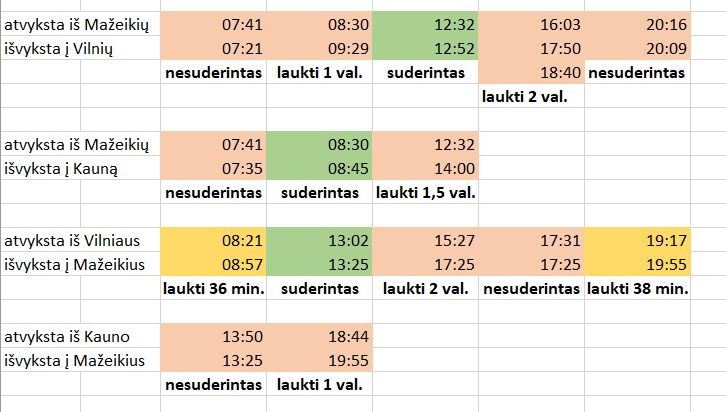Select the 'laukti 1,5 val.' cell
726x412 pixels.
(x=424, y=192)
